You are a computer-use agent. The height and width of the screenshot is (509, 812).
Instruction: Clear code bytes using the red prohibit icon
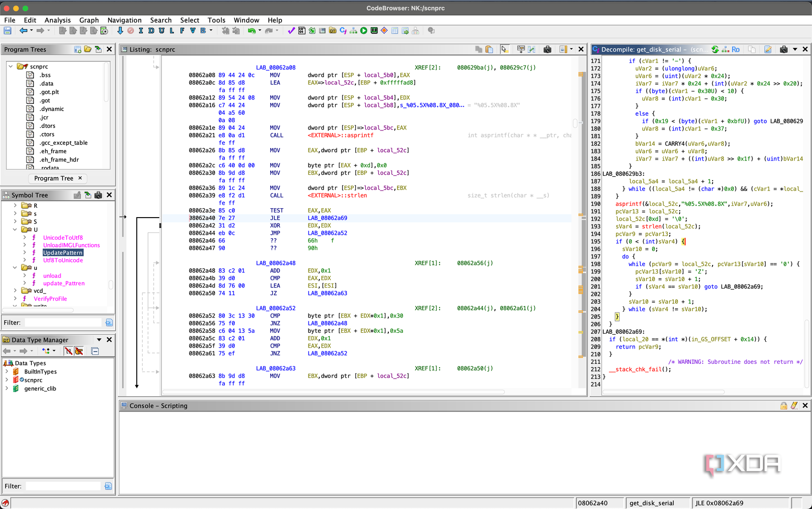coord(130,31)
